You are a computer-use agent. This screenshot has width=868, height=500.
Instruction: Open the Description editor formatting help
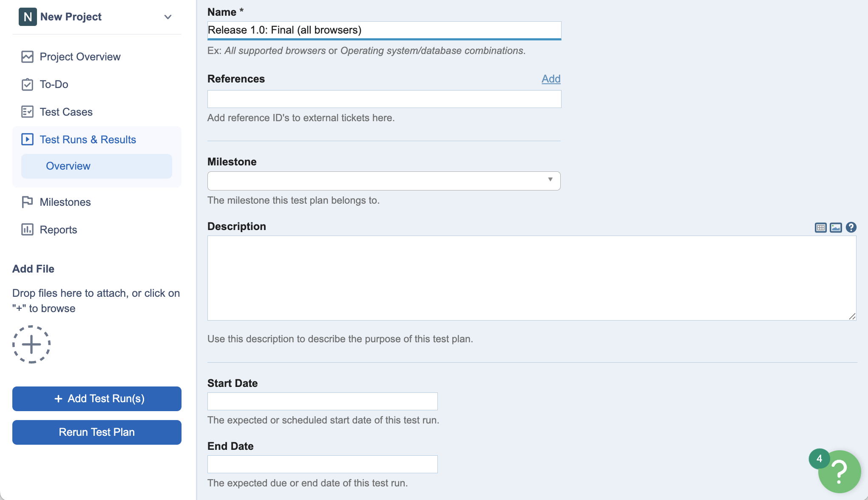tap(851, 227)
